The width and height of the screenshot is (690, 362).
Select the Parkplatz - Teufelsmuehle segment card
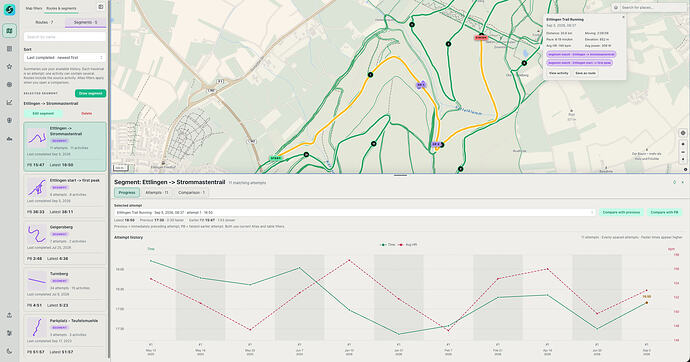[65, 336]
